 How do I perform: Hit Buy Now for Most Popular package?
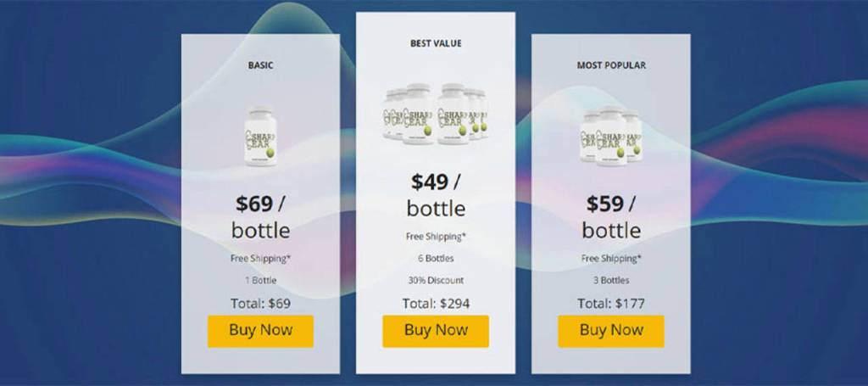pyautogui.click(x=610, y=331)
